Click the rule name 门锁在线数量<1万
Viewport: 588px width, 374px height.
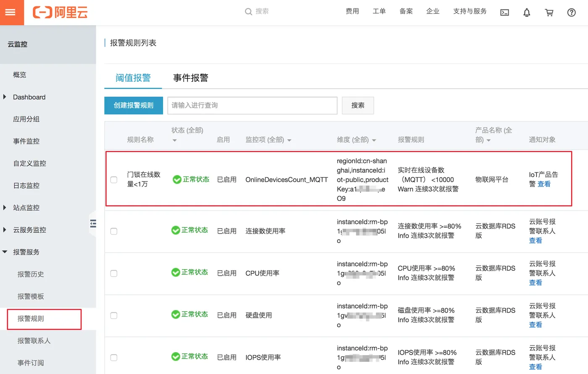point(144,179)
